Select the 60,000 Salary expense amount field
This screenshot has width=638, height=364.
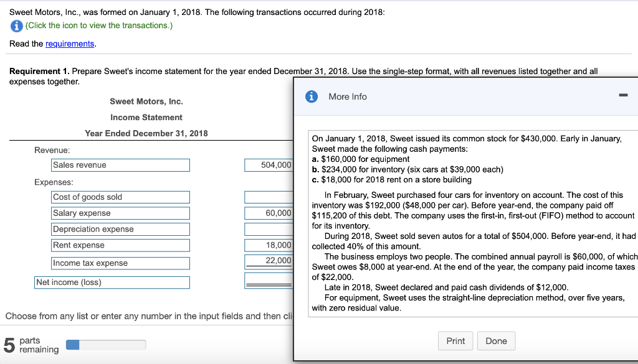268,213
